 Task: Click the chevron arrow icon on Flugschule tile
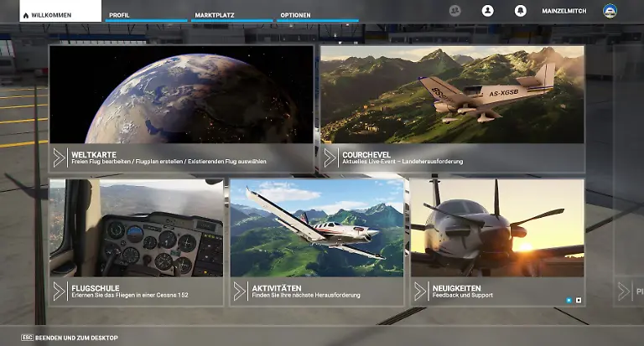[x=60, y=291]
